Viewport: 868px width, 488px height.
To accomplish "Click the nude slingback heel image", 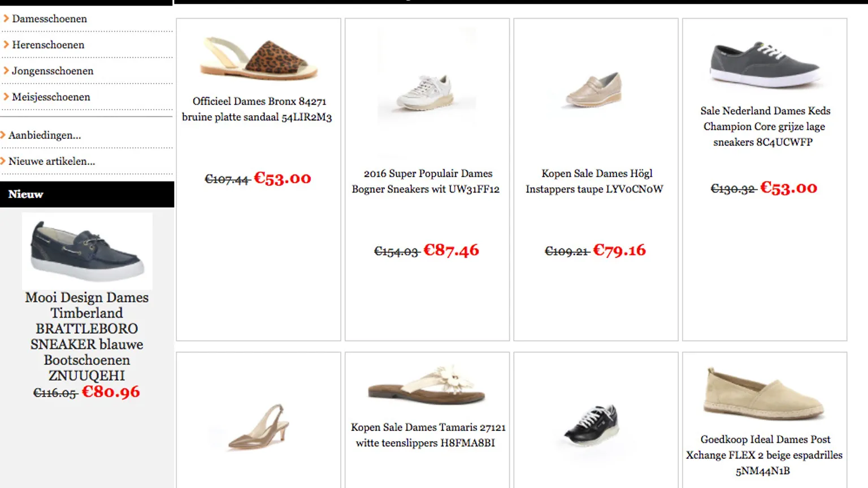I will pos(258,426).
